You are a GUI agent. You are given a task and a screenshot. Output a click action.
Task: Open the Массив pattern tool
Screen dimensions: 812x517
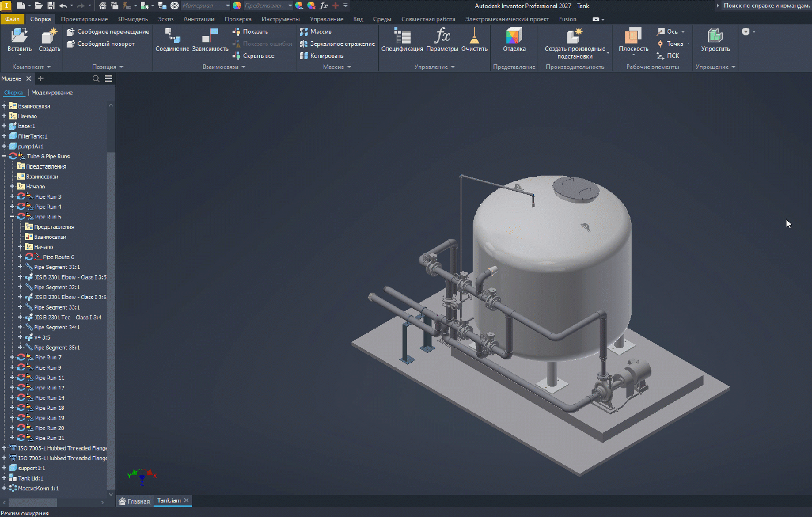(x=316, y=32)
